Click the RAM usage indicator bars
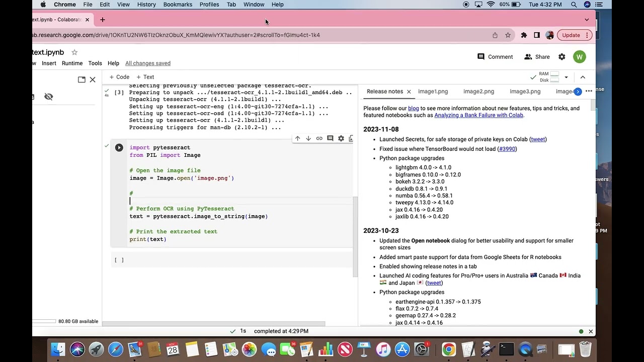Image resolution: width=644 pixels, height=362 pixels. (554, 74)
